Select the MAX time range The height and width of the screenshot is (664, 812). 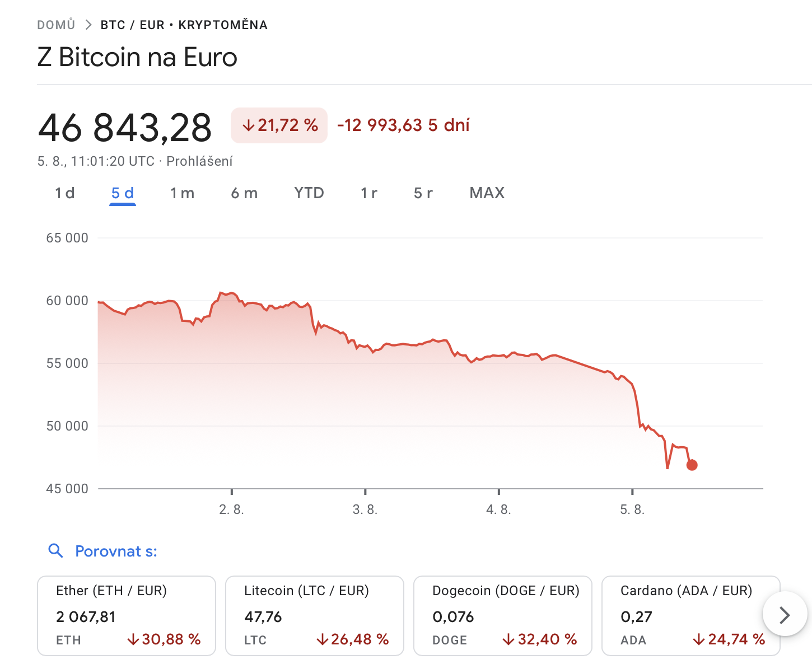click(487, 193)
